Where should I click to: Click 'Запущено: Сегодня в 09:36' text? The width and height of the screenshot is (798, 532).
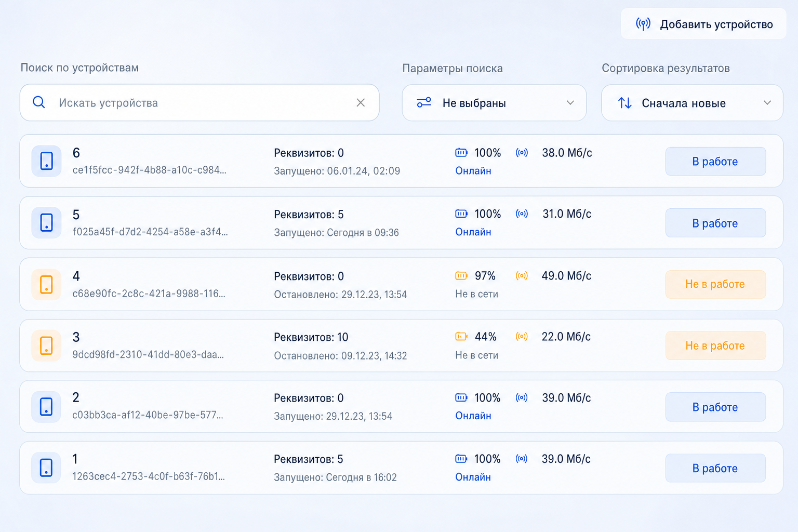336,233
